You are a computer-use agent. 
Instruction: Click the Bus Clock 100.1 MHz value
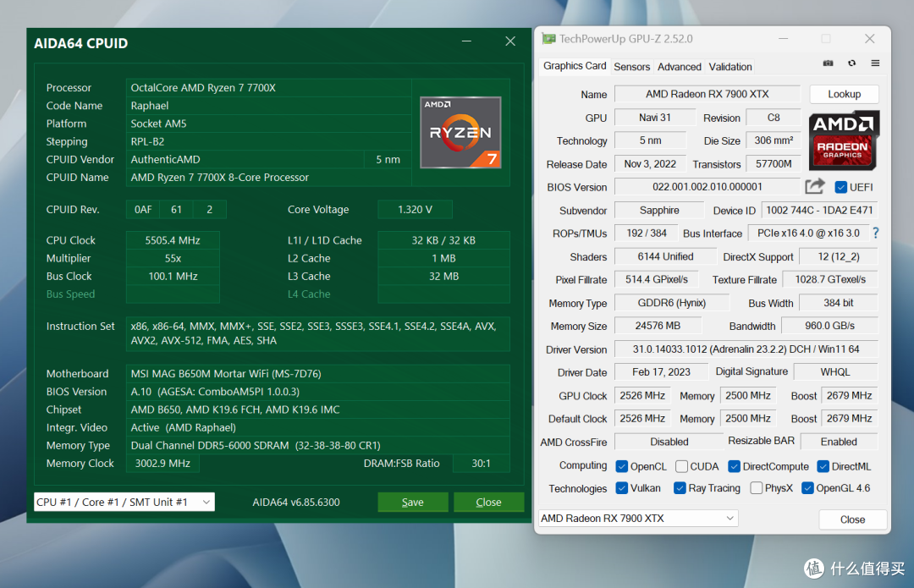(173, 276)
